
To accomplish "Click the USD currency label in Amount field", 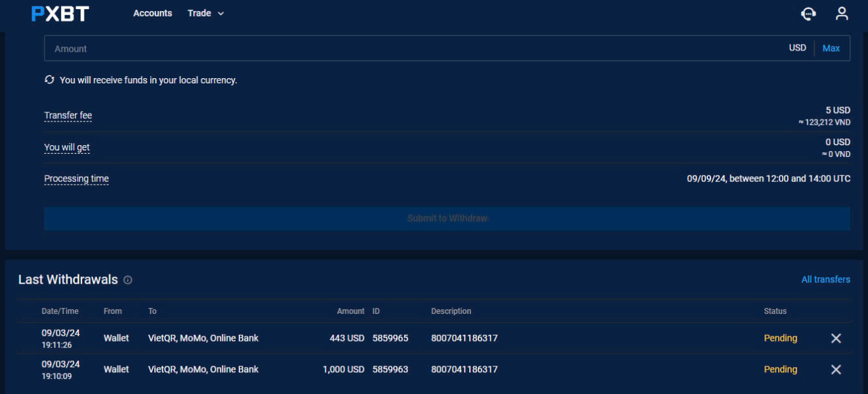I will [797, 48].
